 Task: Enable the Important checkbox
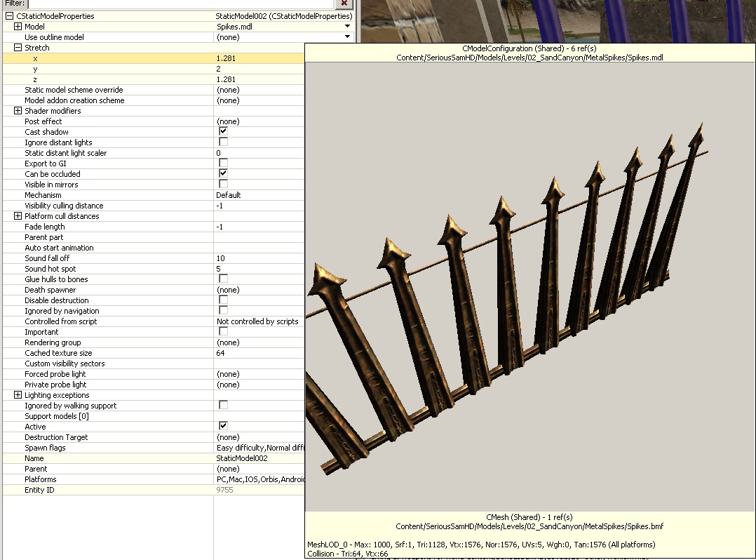tap(223, 331)
